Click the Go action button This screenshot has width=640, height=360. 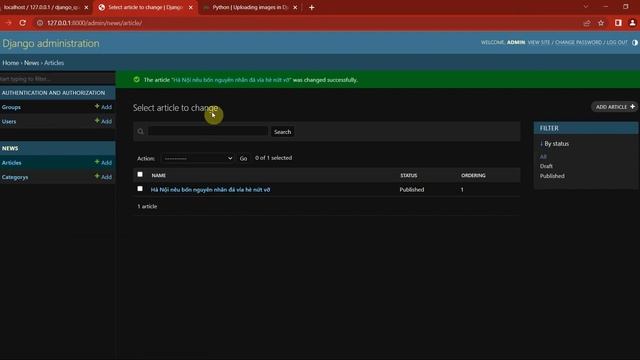point(243,158)
